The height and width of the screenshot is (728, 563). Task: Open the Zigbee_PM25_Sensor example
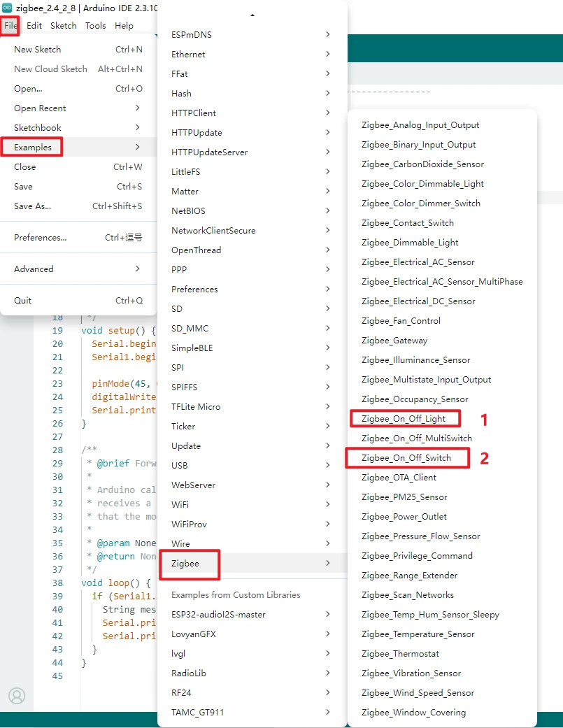[442, 497]
